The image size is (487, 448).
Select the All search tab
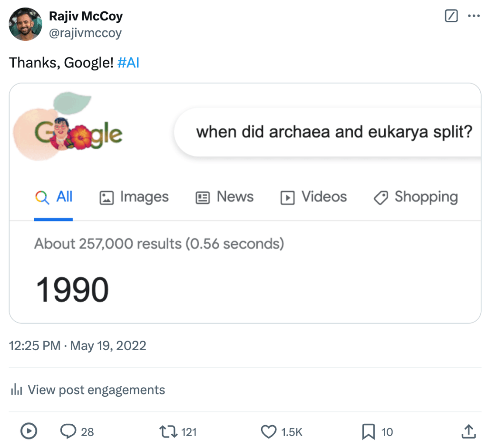coord(54,197)
